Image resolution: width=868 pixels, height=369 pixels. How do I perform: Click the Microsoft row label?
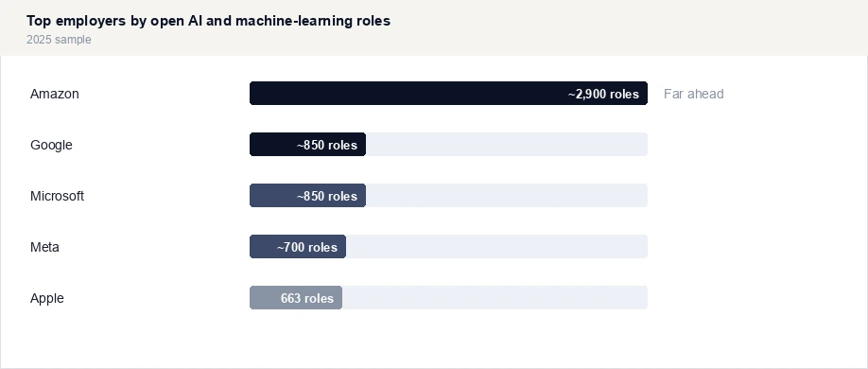pyautogui.click(x=57, y=196)
